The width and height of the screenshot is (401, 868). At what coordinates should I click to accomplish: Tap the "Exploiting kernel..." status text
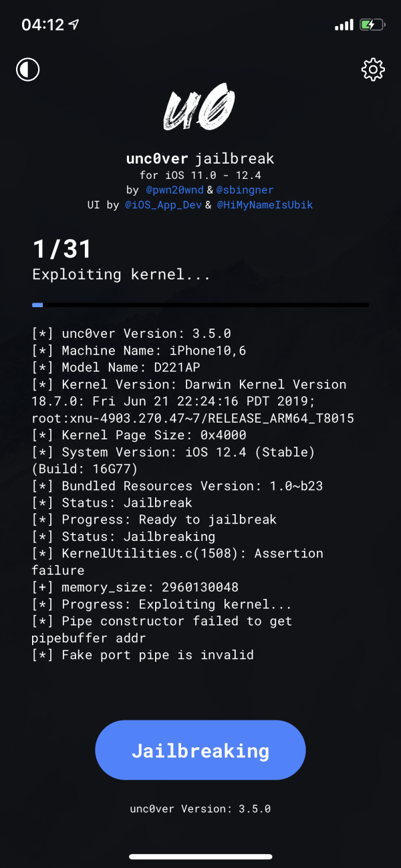pos(122,274)
